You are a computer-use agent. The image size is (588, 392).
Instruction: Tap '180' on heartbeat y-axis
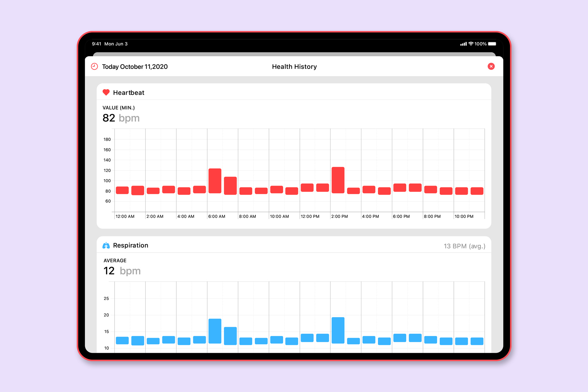pyautogui.click(x=107, y=140)
